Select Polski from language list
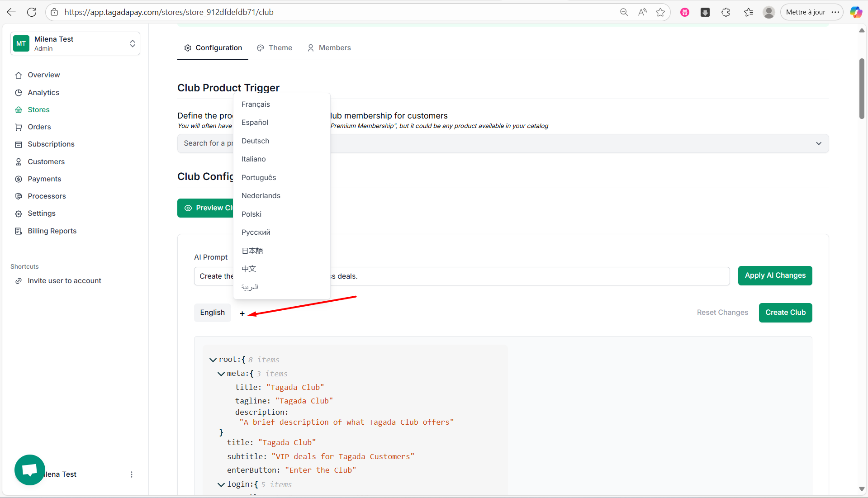 click(281, 214)
